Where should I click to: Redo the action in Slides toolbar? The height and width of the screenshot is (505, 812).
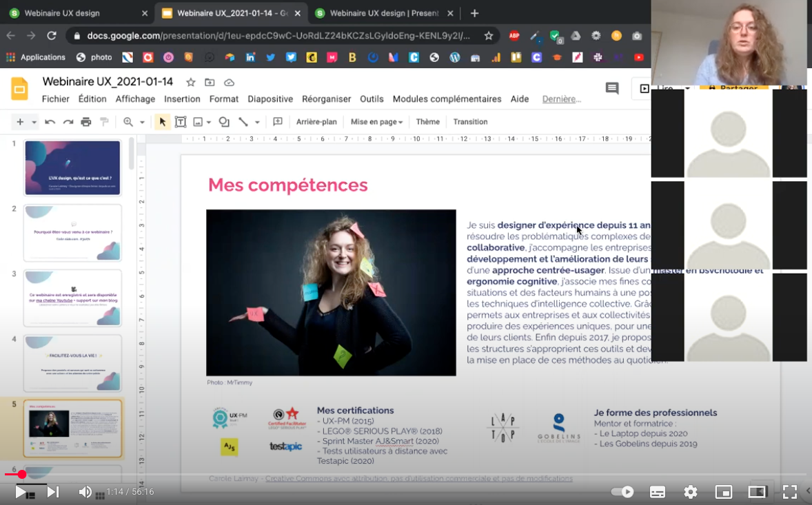click(68, 122)
